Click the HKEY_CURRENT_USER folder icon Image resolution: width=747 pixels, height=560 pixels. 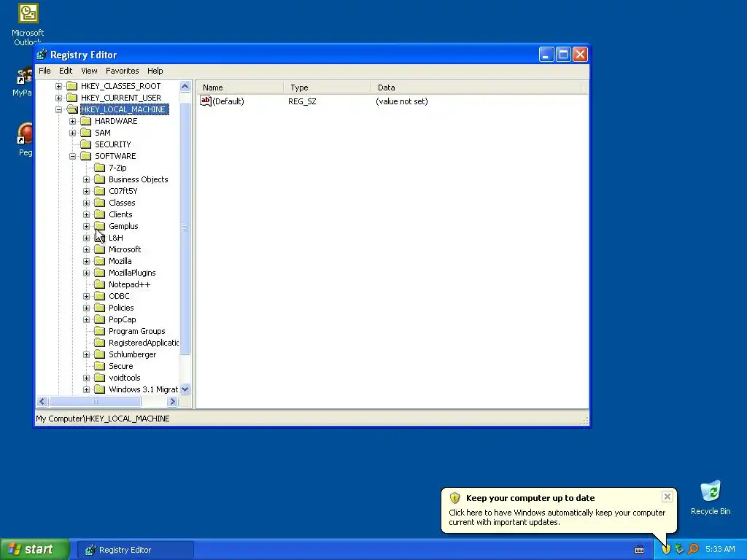pos(72,98)
